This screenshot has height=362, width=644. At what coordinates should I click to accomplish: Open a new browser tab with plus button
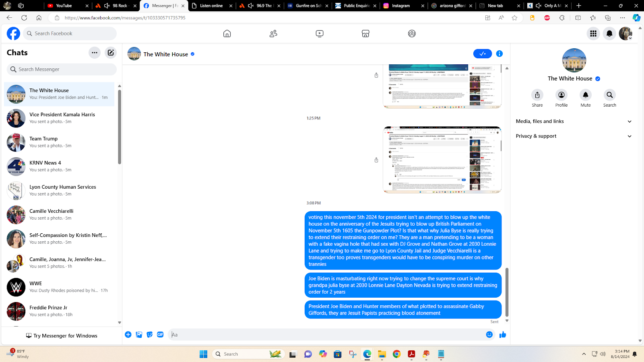coord(579,6)
